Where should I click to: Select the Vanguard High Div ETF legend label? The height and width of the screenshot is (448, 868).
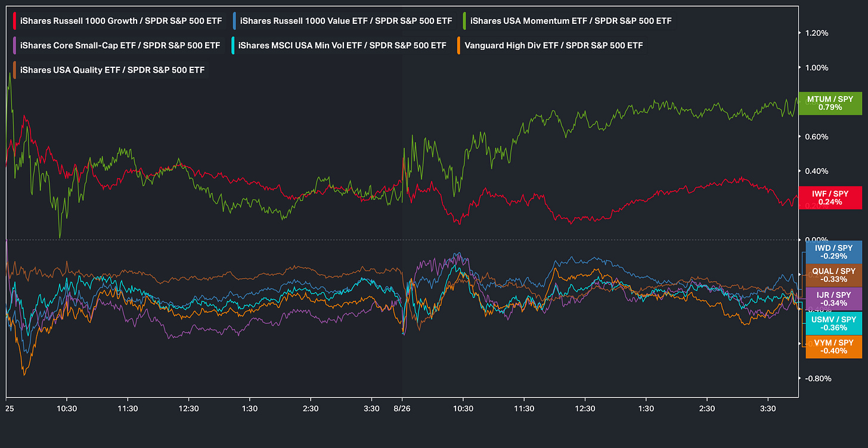coord(553,45)
